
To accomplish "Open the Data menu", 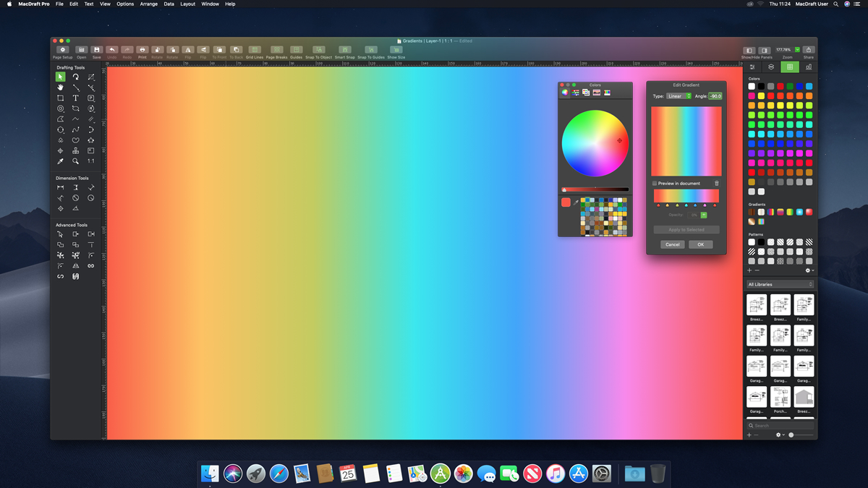I will tap(169, 4).
